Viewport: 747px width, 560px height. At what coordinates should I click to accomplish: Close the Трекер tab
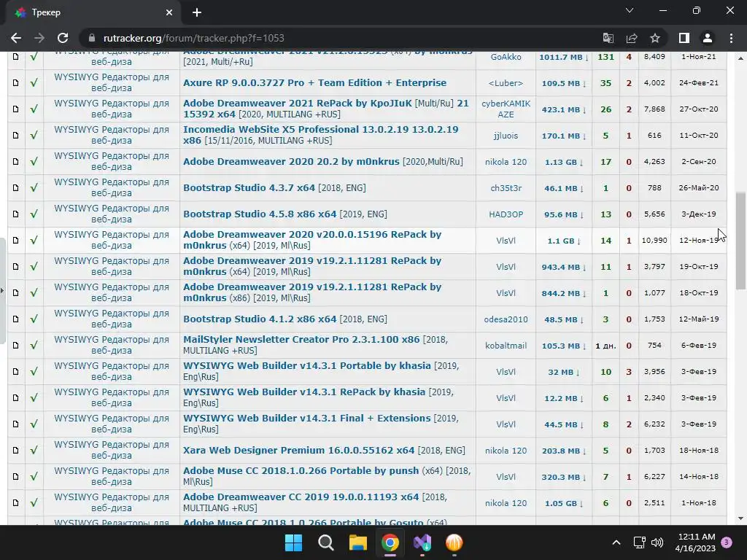coord(169,13)
